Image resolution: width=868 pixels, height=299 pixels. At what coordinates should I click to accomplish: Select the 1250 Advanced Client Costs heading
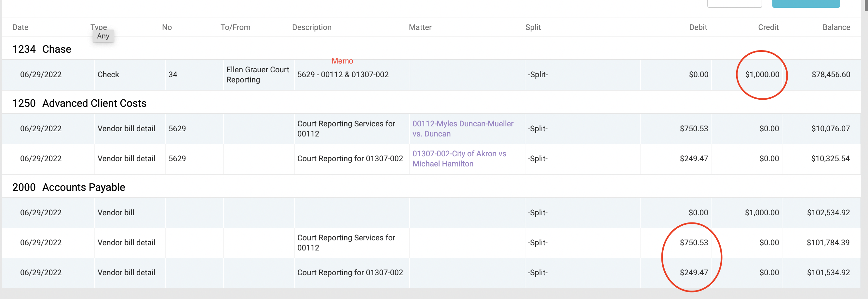[x=79, y=103]
